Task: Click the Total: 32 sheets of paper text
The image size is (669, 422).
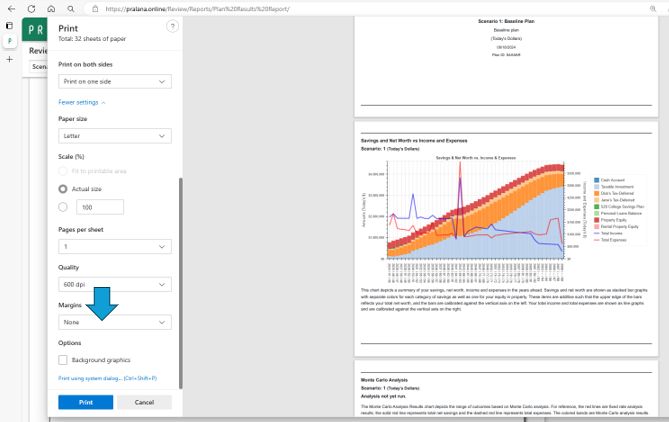Action: point(92,39)
